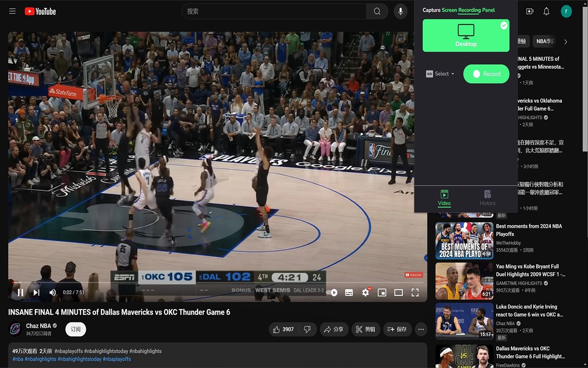This screenshot has height=368, width=588.
Task: Subscribe with the 订阅 button
Action: pyautogui.click(x=76, y=329)
